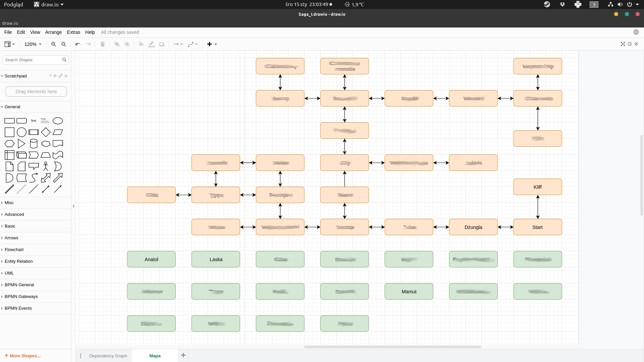Click the zoom in magnifier icon
Screen dimensions: 644x362
[53, 44]
